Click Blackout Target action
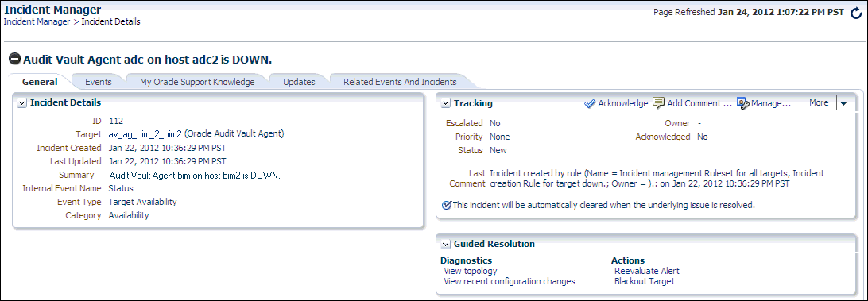Screen dimensions: 868x301 (645, 281)
